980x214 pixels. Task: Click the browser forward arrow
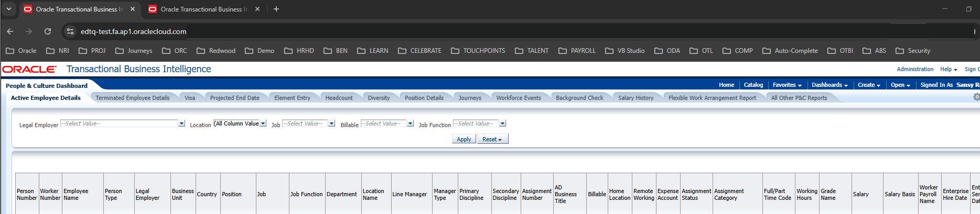coord(29,31)
